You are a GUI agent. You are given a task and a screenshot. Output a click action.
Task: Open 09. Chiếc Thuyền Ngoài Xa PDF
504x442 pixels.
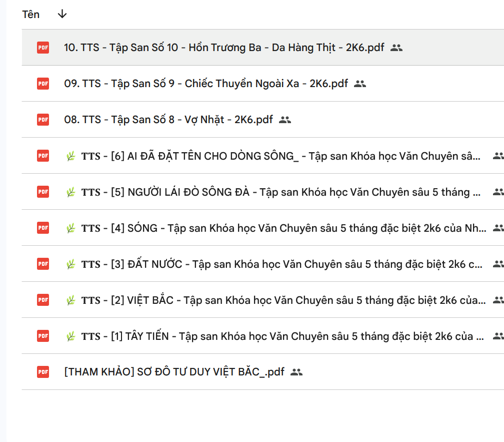click(x=206, y=84)
